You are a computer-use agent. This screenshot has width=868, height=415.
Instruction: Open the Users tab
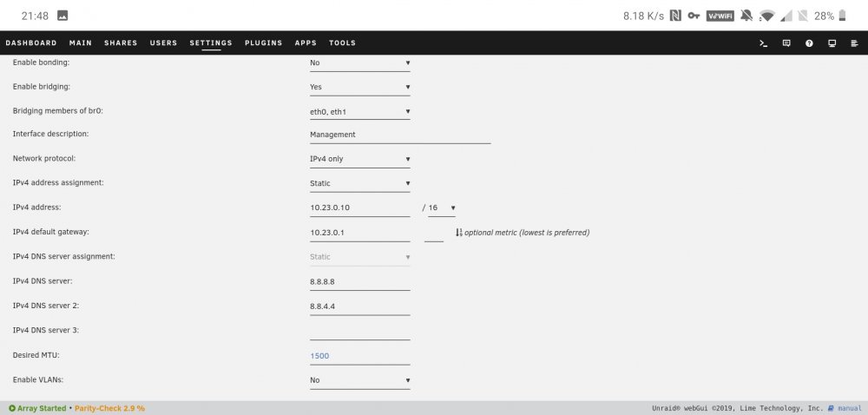[x=163, y=43]
